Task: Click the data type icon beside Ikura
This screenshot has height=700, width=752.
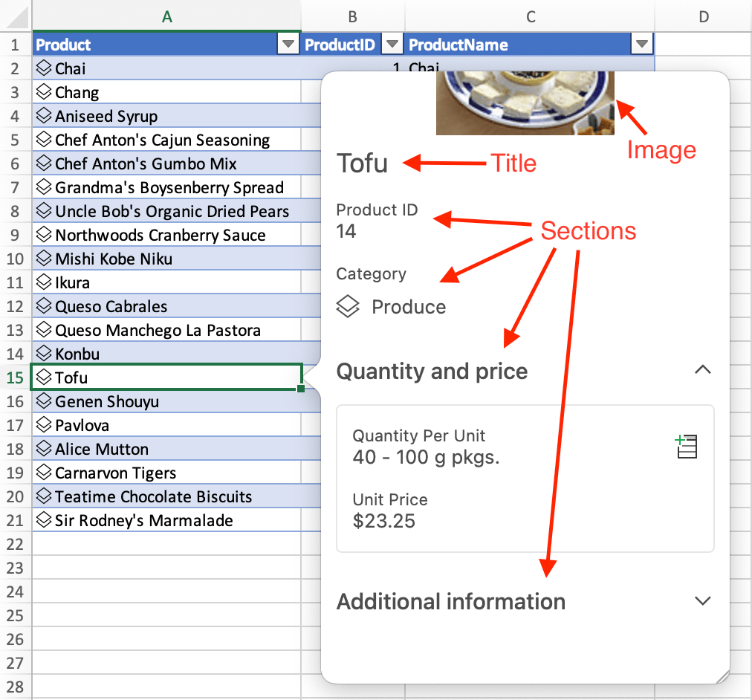Action: click(x=43, y=282)
